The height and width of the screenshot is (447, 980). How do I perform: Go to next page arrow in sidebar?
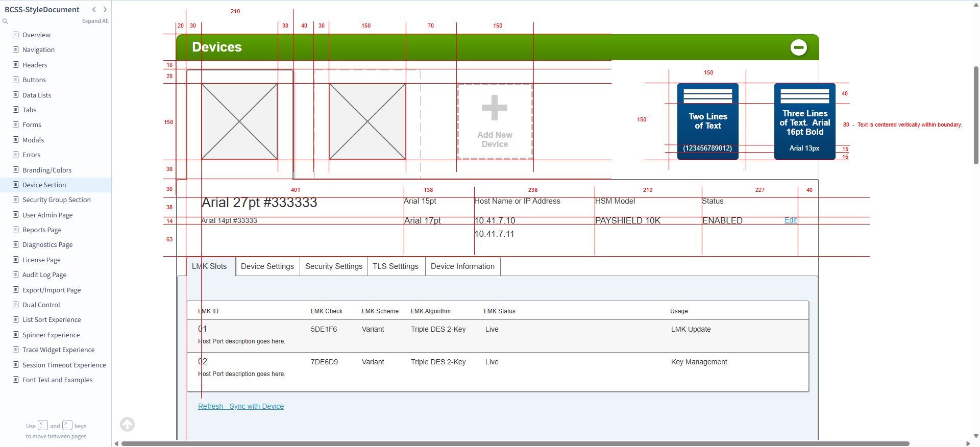coord(105,9)
